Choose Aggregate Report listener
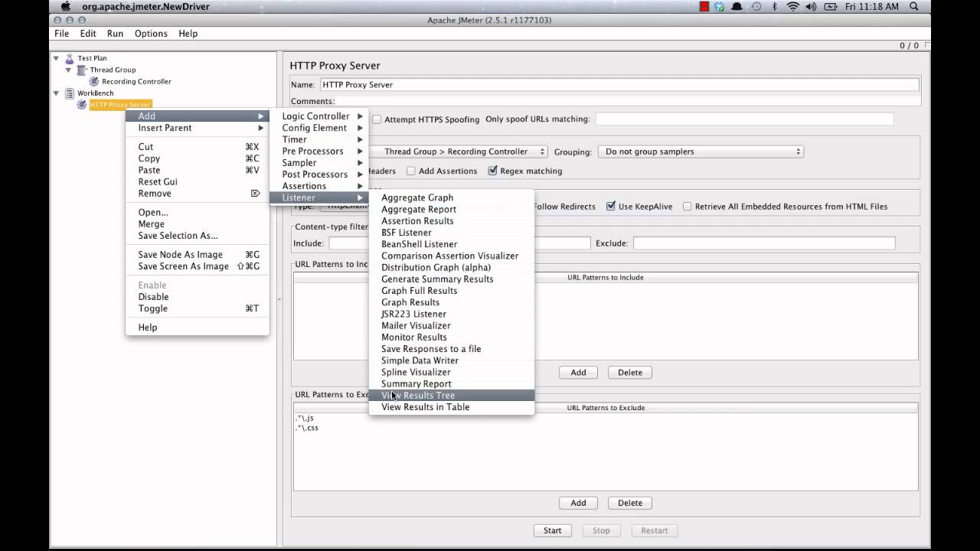 tap(452, 210)
